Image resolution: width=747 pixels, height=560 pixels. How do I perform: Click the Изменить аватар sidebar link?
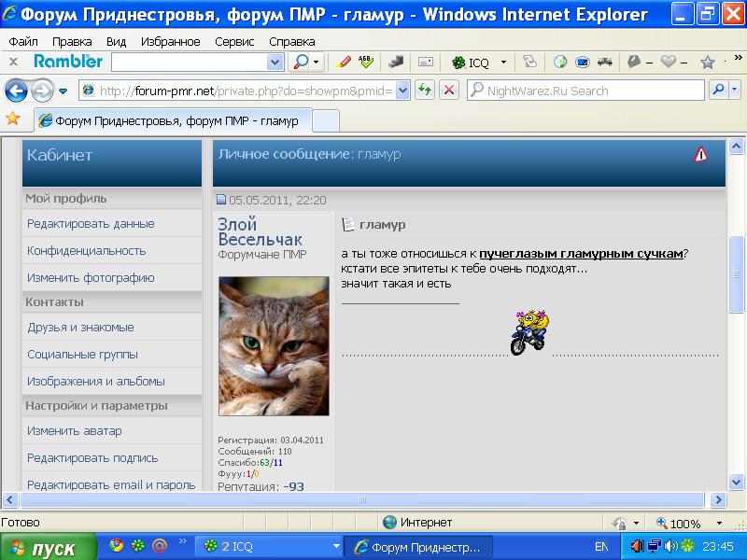74,431
